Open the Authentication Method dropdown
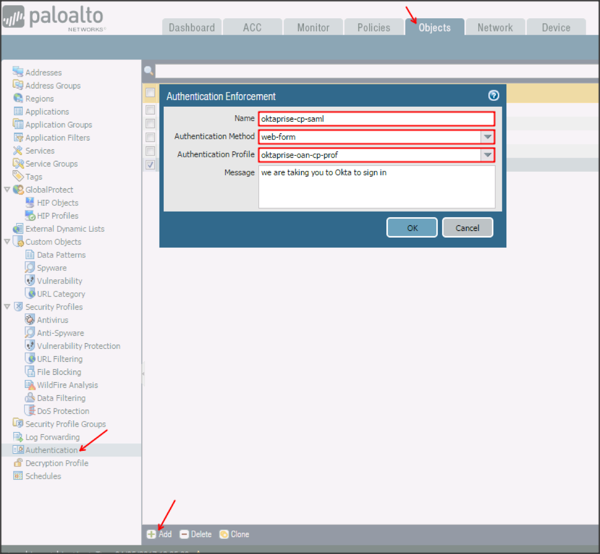The width and height of the screenshot is (600, 554). 487,137
